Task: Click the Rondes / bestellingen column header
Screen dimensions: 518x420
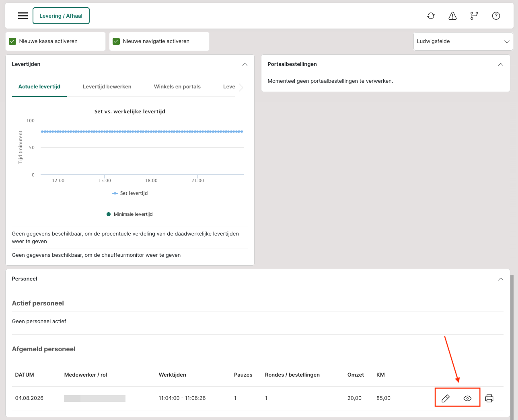Action: [292, 375]
